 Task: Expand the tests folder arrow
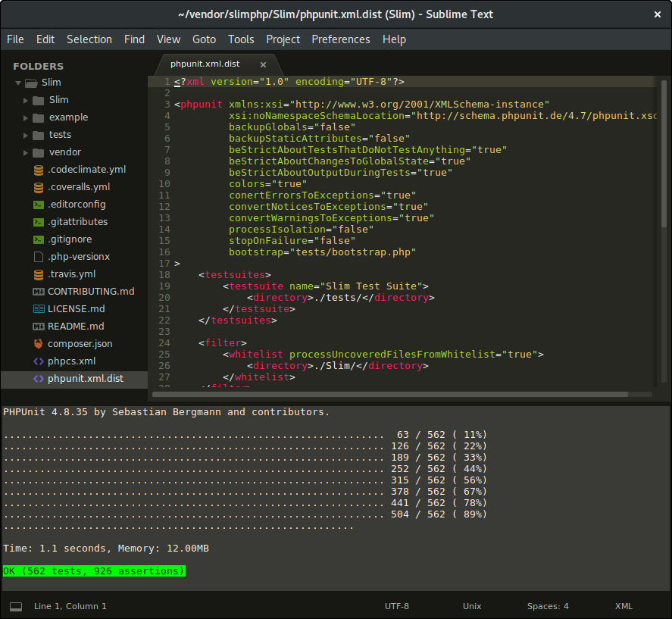tap(25, 136)
